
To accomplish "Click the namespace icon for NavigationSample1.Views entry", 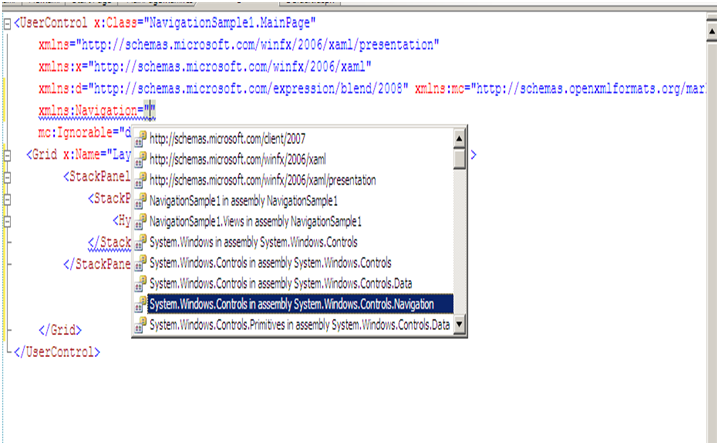I will 141,222.
